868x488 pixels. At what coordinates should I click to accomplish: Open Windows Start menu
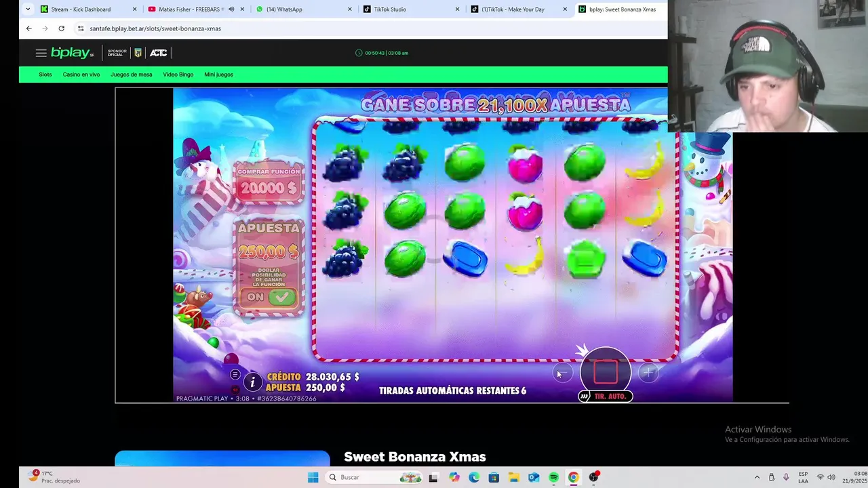pos(313,477)
